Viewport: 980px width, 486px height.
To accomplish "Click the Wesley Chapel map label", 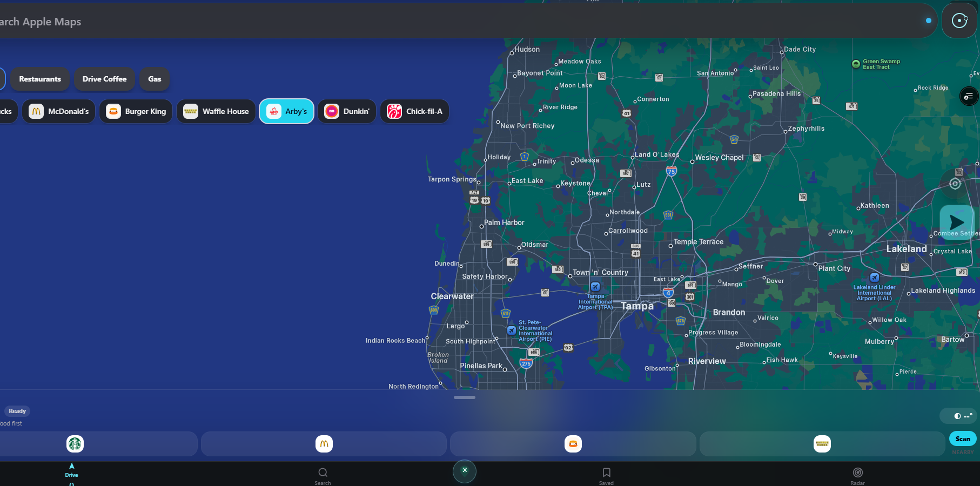I will (x=720, y=158).
